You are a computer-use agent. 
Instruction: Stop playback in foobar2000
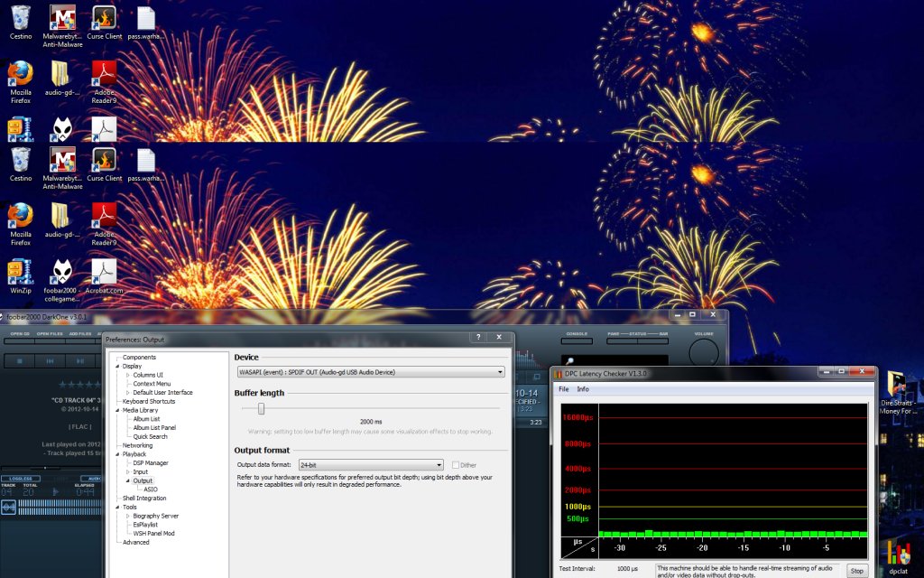tap(20, 360)
